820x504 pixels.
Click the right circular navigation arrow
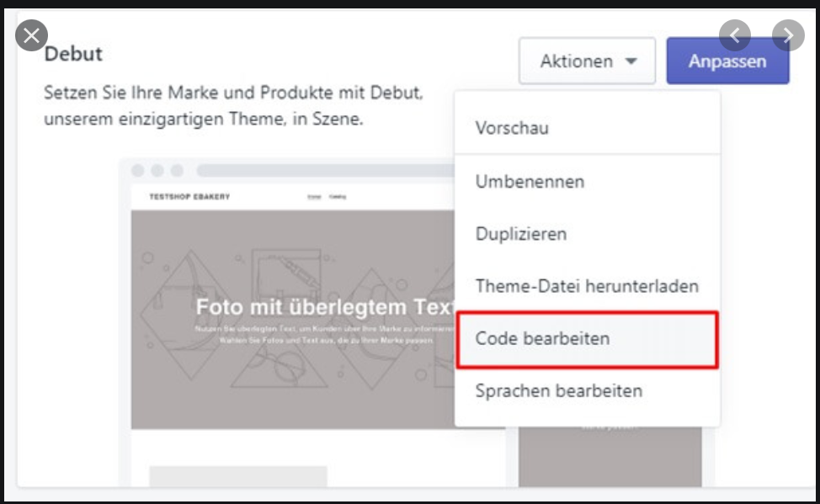point(788,35)
